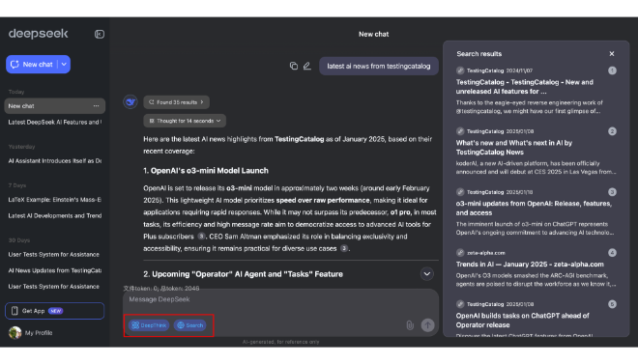The width and height of the screenshot is (638, 364).
Task: Open options for the New chat entry
Action: [96, 106]
